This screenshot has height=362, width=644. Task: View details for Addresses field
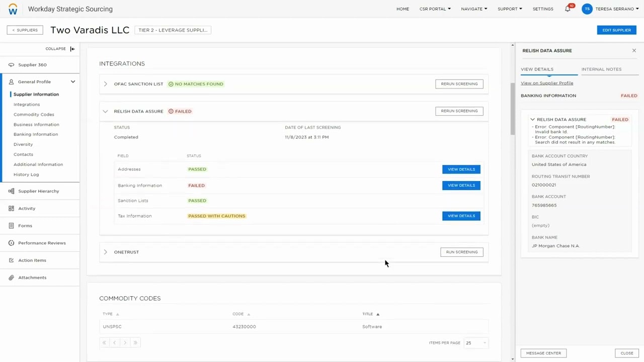(x=461, y=169)
